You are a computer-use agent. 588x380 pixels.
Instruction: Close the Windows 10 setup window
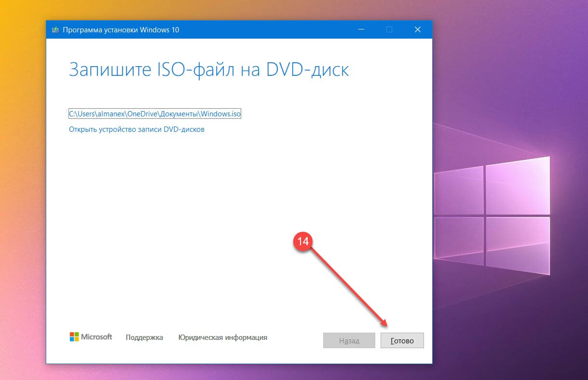point(418,29)
